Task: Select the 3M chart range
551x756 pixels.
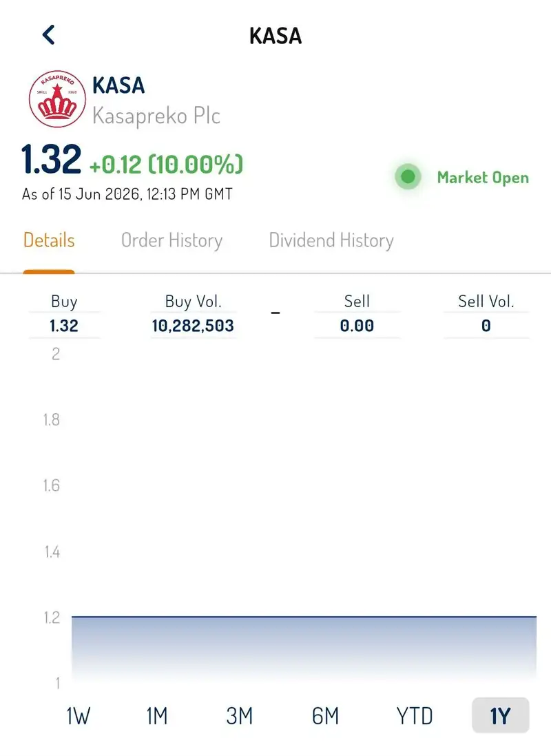Action: [x=240, y=715]
